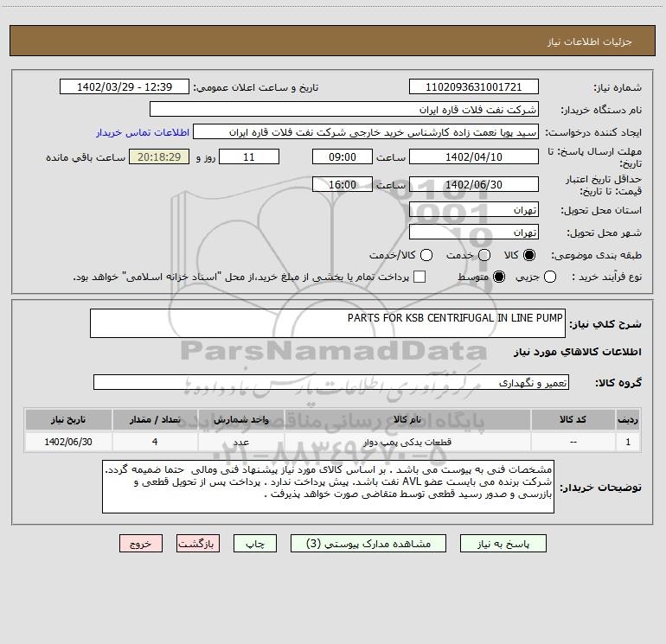Click the delivery province field تهران
The width and height of the screenshot is (666, 644).
[x=474, y=210]
